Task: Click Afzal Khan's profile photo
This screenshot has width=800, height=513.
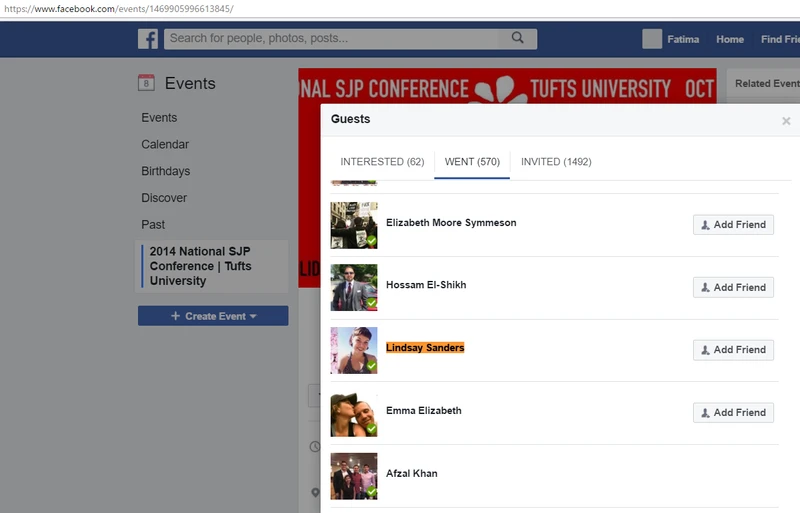Action: tap(354, 476)
